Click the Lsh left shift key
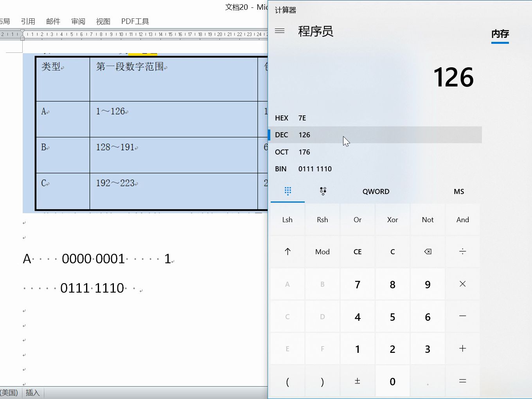This screenshot has width=532, height=399. point(288,219)
